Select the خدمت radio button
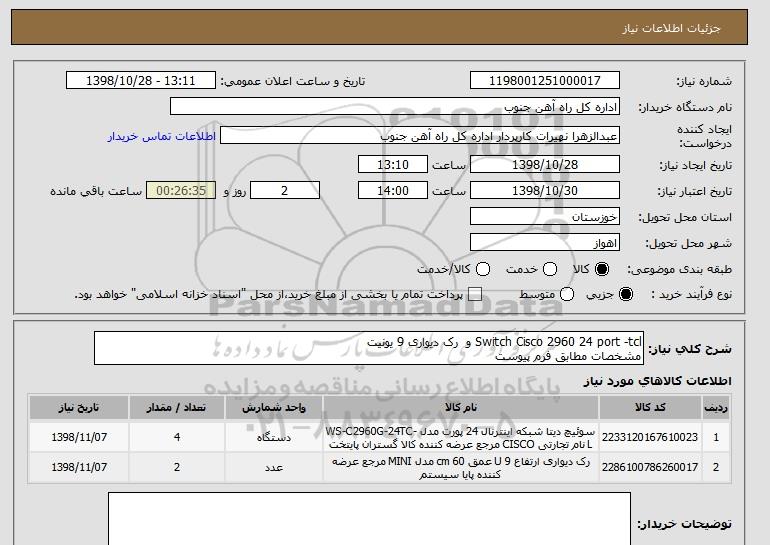 tap(550, 269)
